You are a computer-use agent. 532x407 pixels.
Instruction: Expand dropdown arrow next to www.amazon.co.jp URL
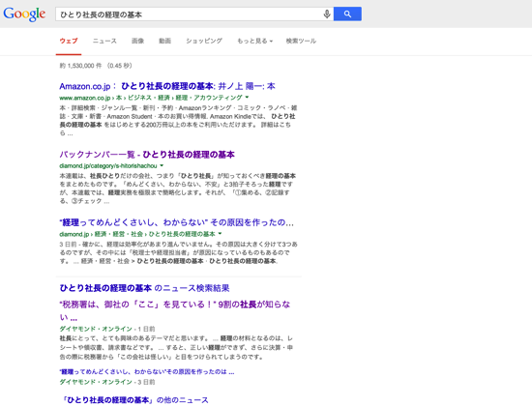point(247,98)
